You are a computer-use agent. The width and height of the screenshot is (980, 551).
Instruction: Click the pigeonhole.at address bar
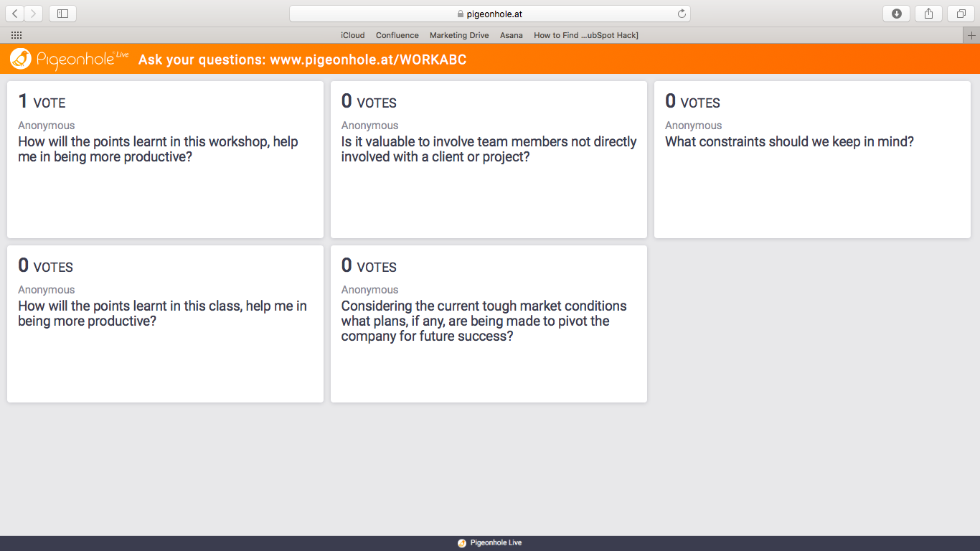(x=490, y=14)
